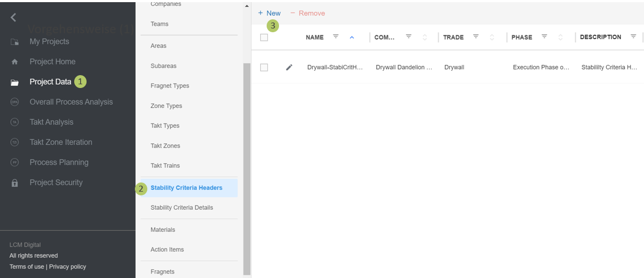Select Takt Analysis in the sidebar

(51, 122)
